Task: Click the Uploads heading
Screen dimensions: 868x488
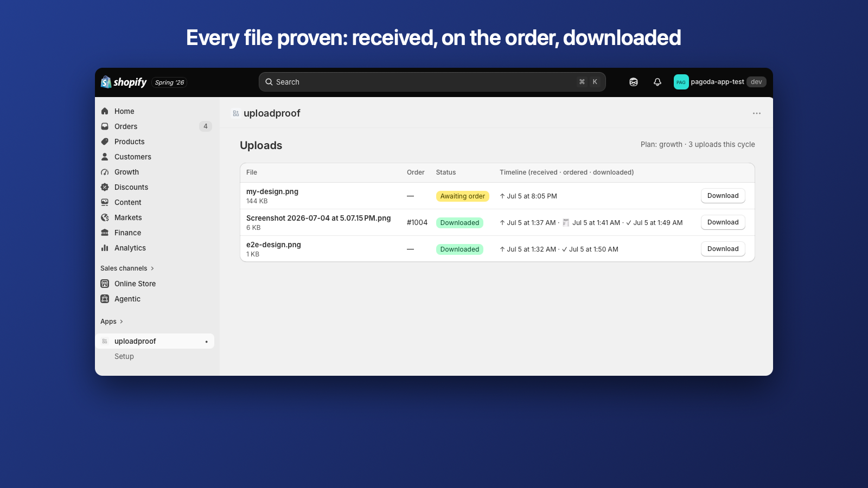Action: (x=261, y=145)
